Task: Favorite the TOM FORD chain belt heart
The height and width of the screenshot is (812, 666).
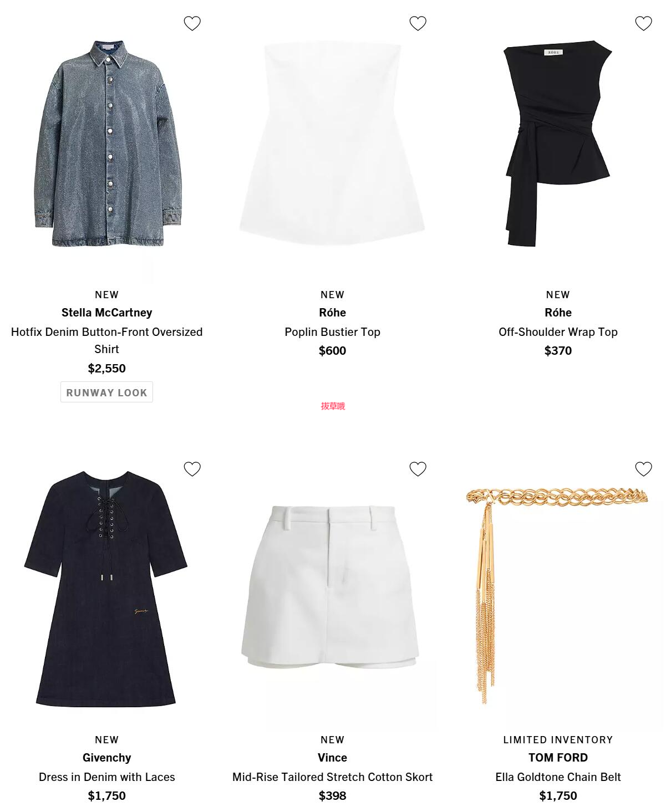Action: (x=643, y=469)
